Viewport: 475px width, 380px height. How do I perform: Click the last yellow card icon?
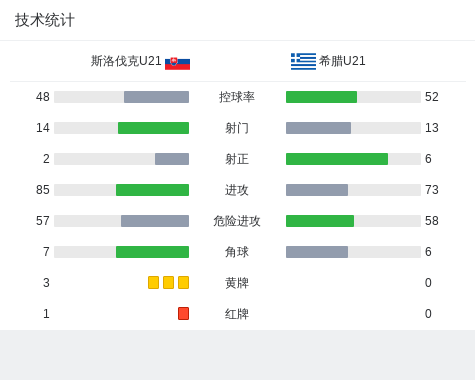[x=183, y=282]
